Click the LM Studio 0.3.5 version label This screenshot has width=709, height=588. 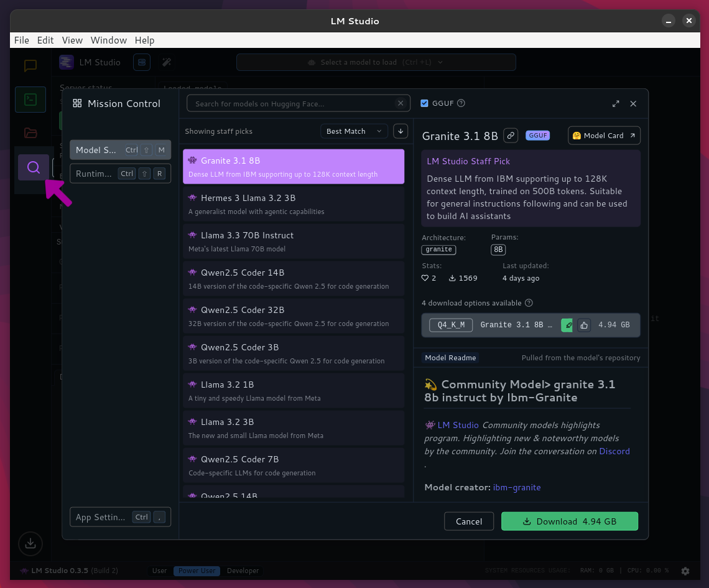pyautogui.click(x=59, y=571)
